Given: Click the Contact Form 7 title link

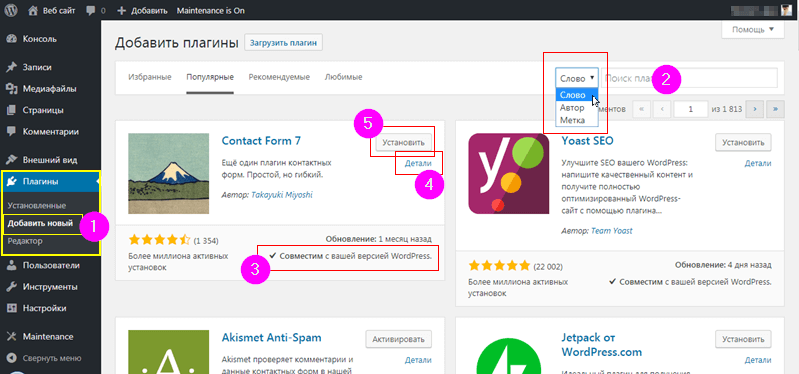Looking at the screenshot, I should 261,141.
